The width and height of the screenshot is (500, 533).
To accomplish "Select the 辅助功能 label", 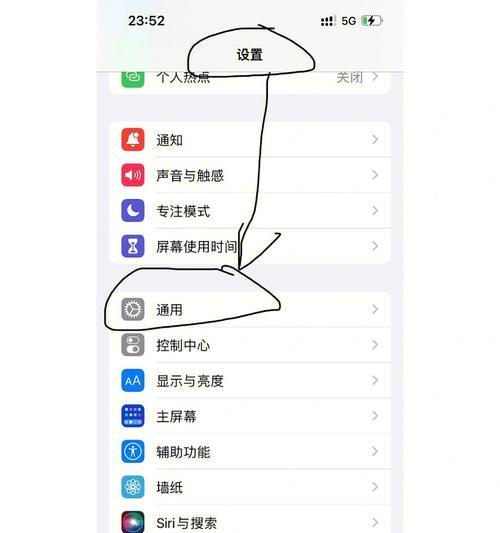I will pos(183,452).
